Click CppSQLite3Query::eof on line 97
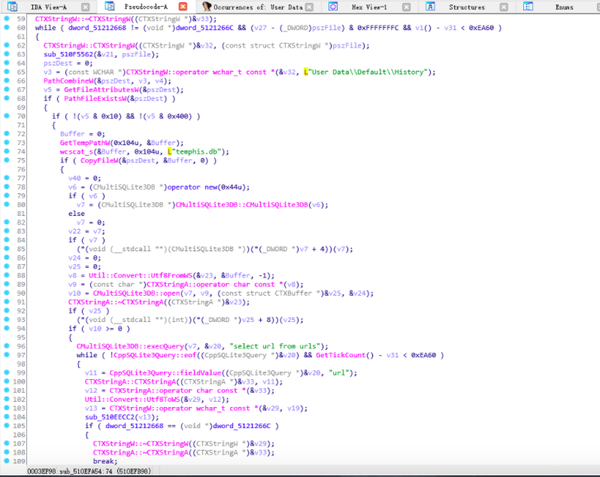Image resolution: width=600 pixels, height=477 pixels. pyautogui.click(x=155, y=355)
